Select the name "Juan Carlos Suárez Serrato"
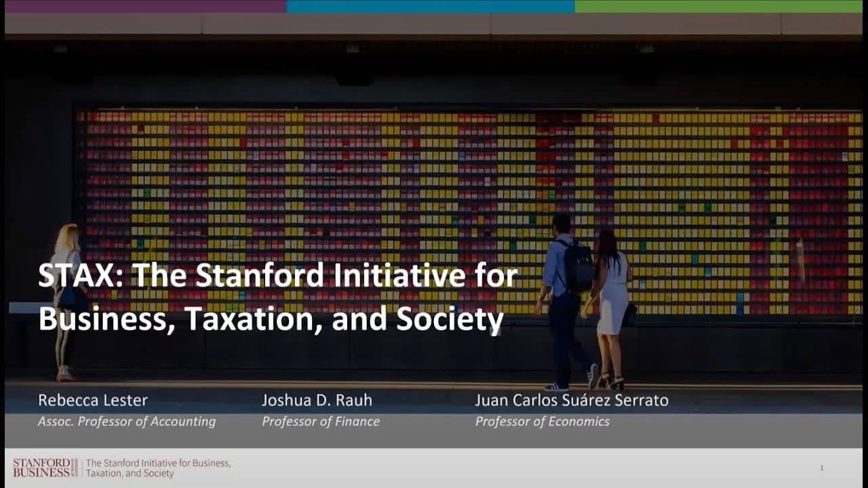The height and width of the screenshot is (488, 868). (x=572, y=400)
